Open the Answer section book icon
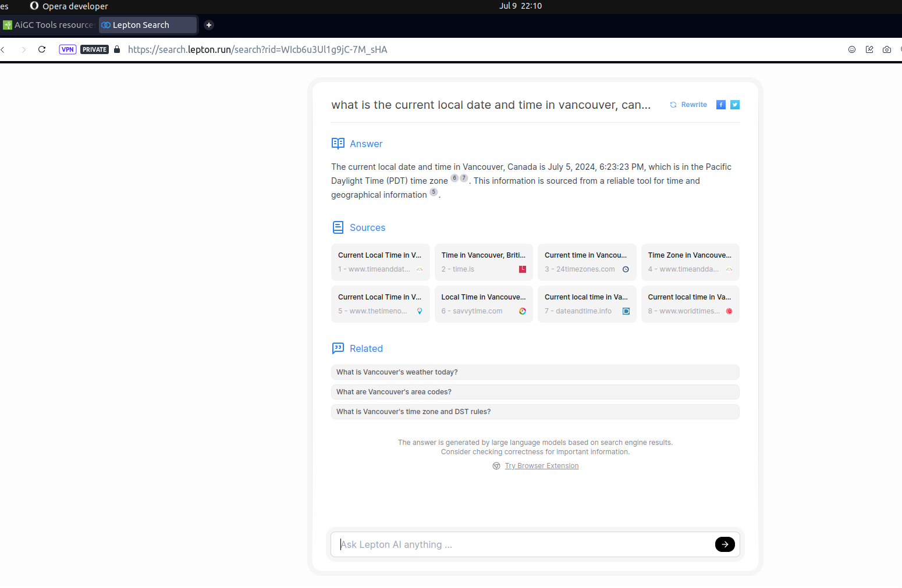Screen dimensions: 902x588 pyautogui.click(x=338, y=144)
